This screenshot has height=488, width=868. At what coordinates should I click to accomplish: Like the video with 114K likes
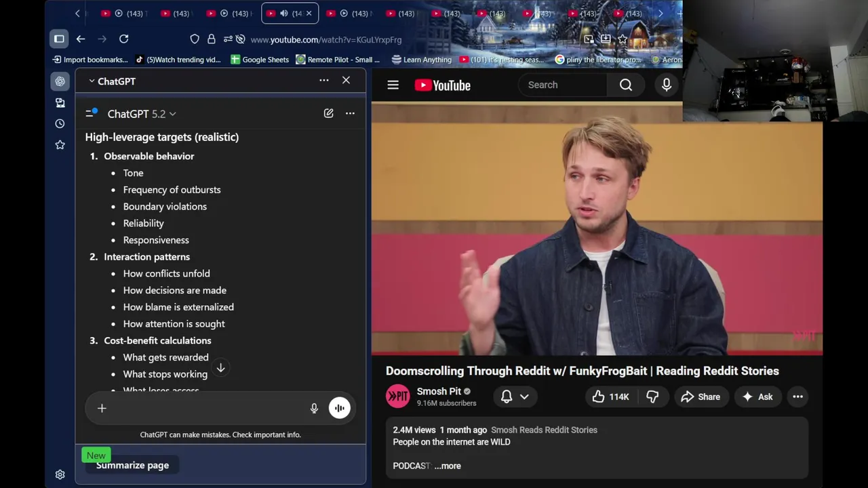click(x=610, y=396)
